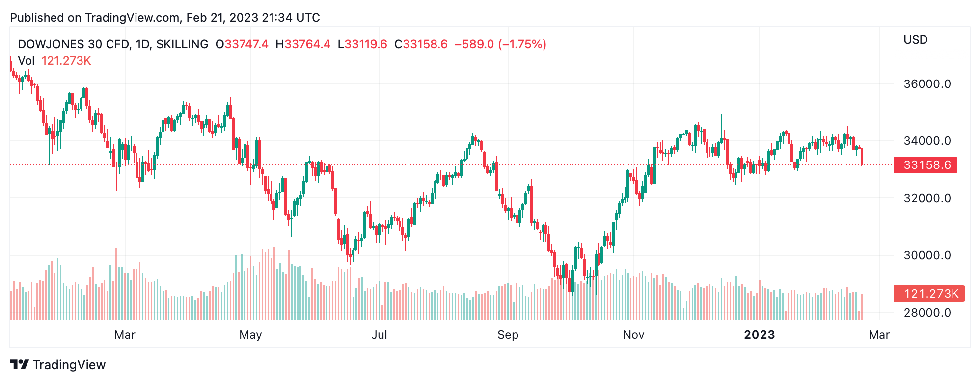Image resolution: width=980 pixels, height=382 pixels.
Task: Click the Nov time axis label
Action: 633,335
